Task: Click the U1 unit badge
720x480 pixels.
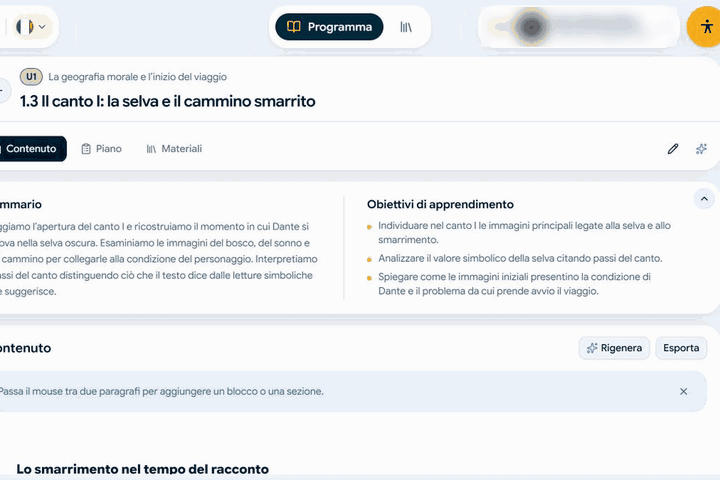Action: [x=31, y=77]
